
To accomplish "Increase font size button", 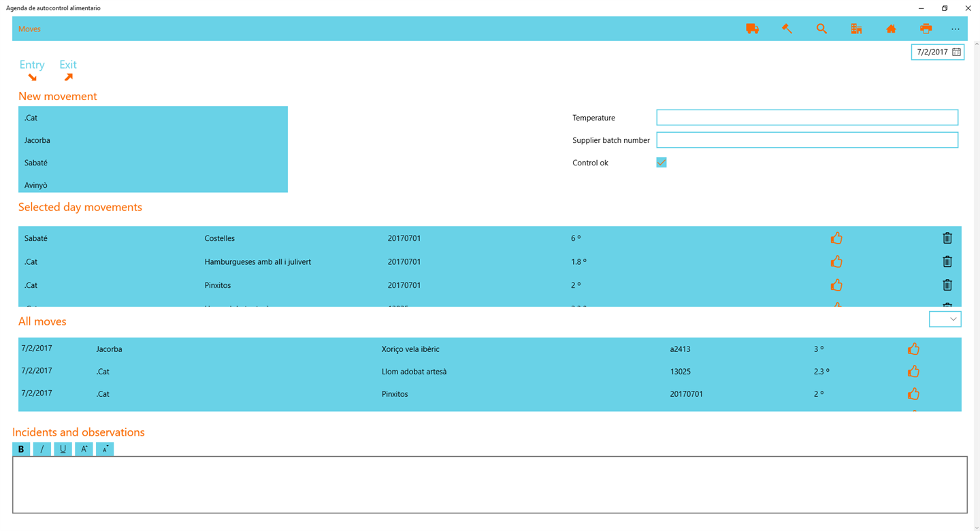I will point(84,449).
